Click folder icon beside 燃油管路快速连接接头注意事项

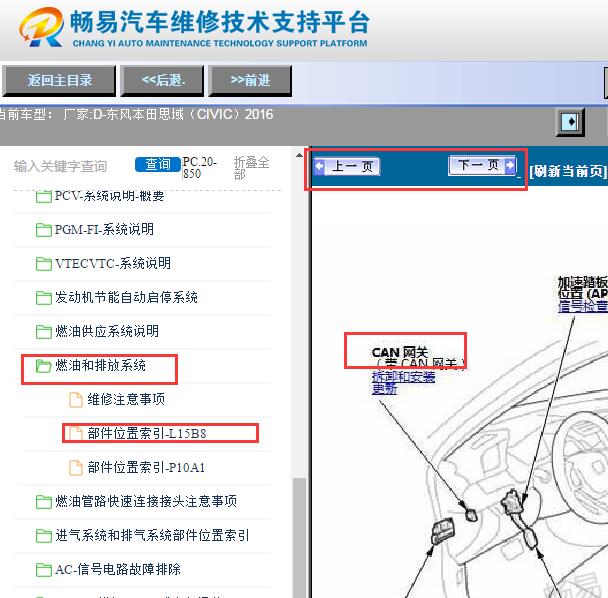click(43, 502)
